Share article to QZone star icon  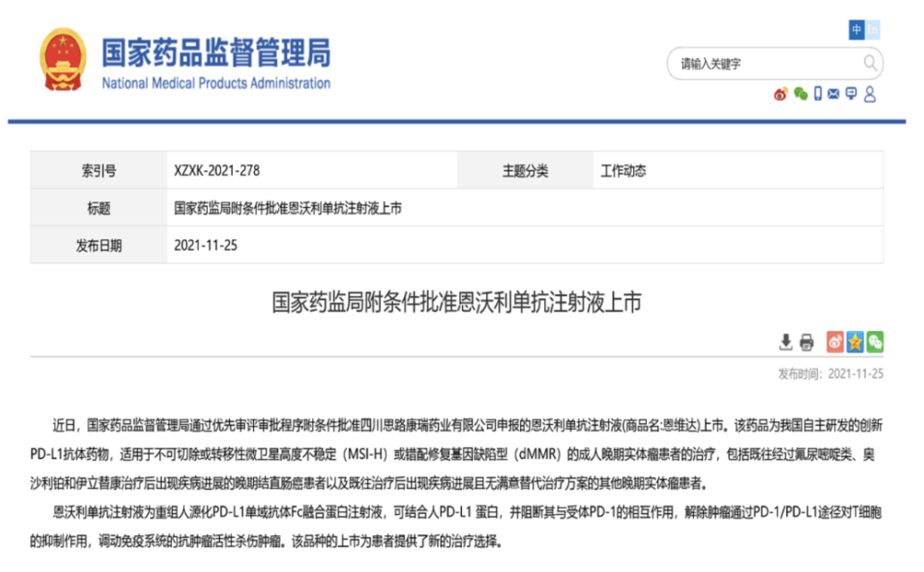(x=855, y=342)
